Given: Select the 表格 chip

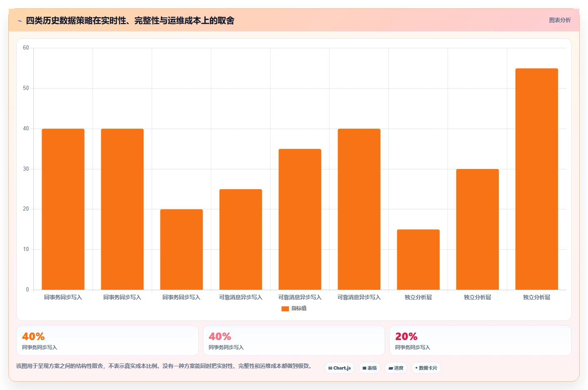Looking at the screenshot, I should (370, 368).
